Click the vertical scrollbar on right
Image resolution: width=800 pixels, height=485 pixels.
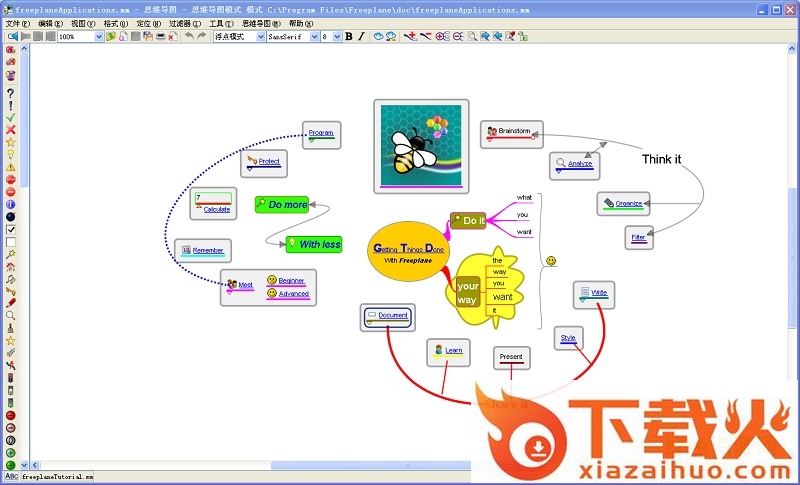(x=792, y=258)
